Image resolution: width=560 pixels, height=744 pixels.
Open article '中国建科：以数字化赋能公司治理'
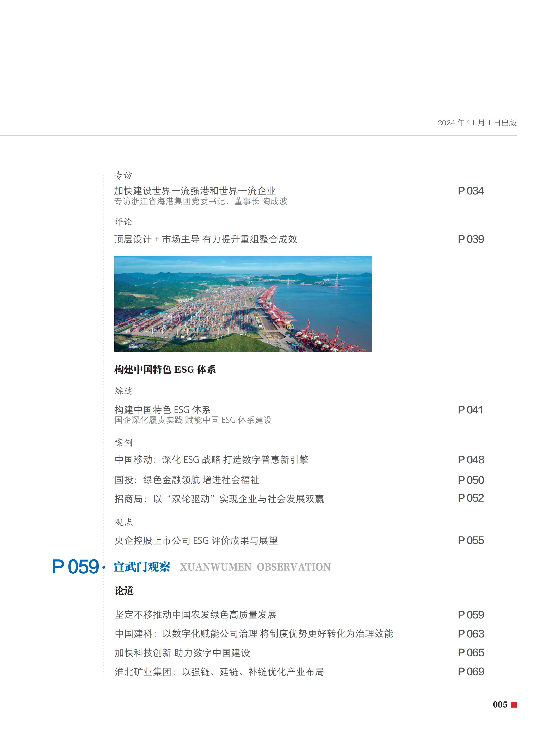tap(254, 634)
